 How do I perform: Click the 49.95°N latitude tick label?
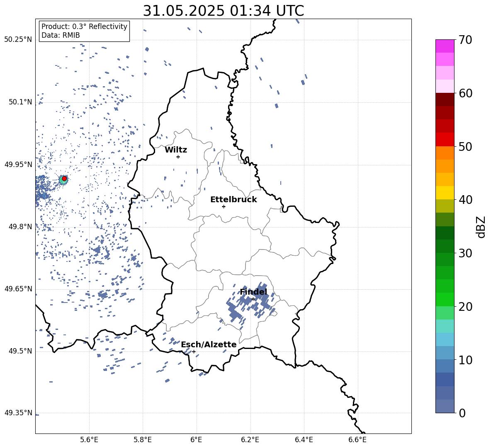tap(18, 164)
